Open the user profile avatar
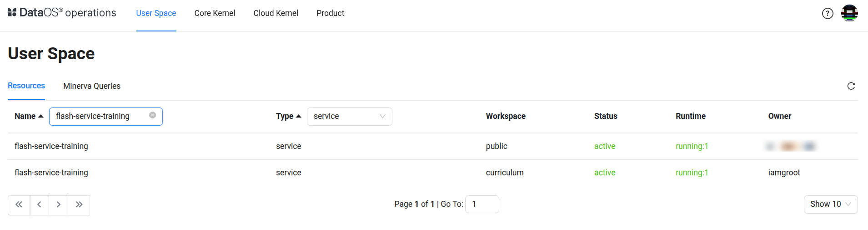 tap(849, 13)
